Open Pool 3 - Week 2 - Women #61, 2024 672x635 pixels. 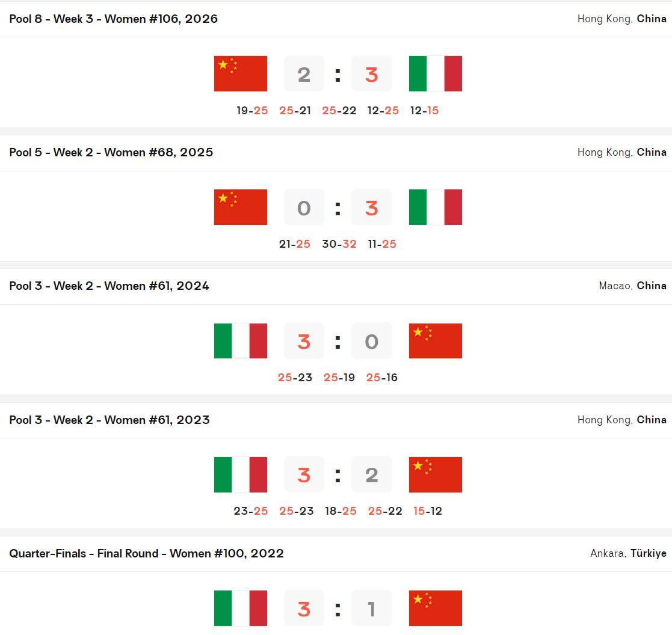[x=109, y=286]
